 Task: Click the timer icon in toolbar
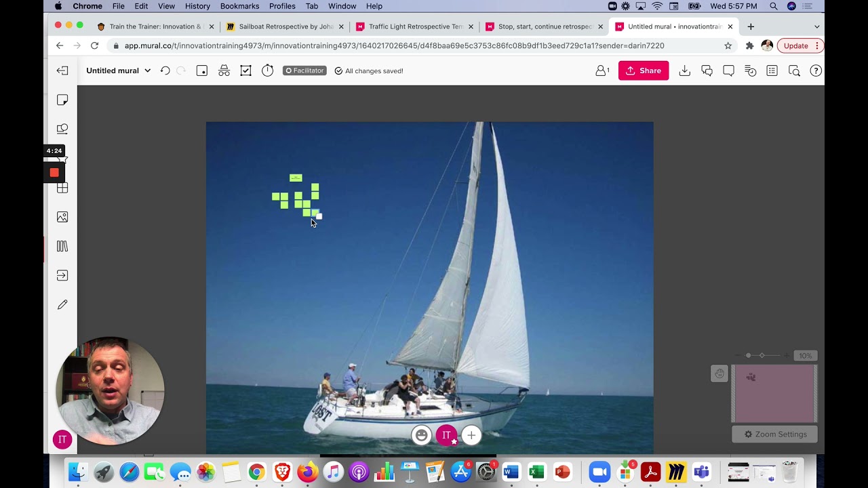268,70
